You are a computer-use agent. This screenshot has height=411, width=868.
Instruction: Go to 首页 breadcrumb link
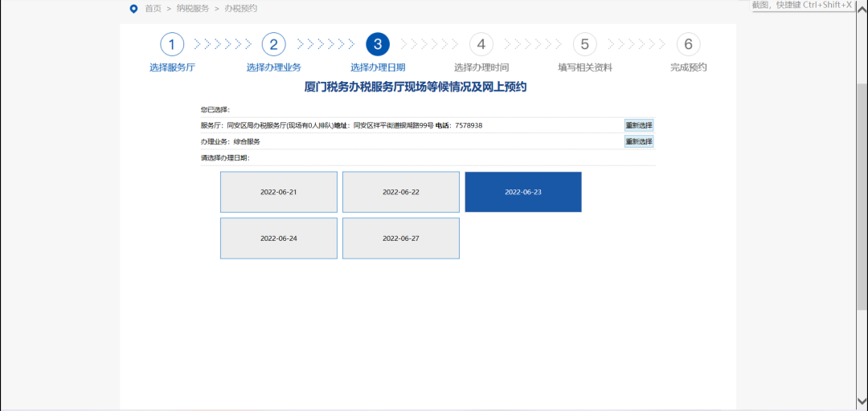pyautogui.click(x=153, y=8)
